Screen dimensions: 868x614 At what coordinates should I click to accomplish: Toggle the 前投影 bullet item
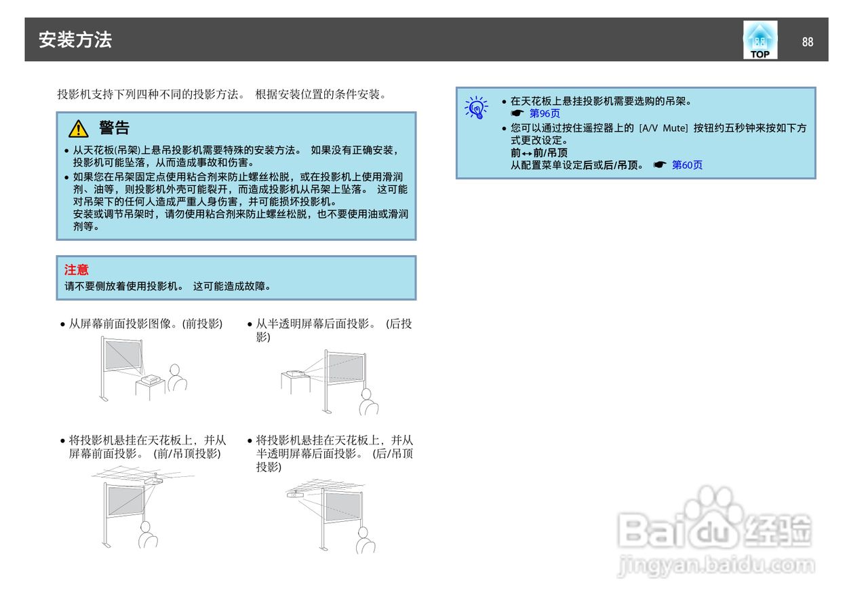click(x=142, y=325)
